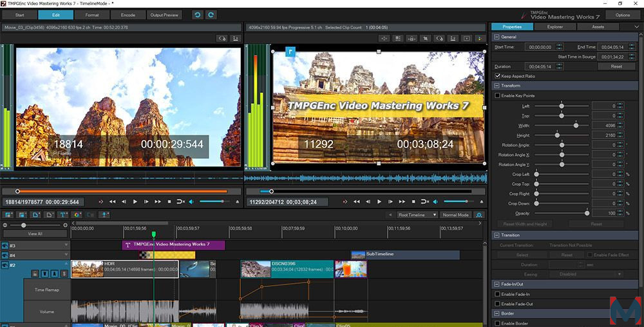Click the eye preview-settings icon above the source preview
Image resolution: width=644 pixels, height=327 pixels.
point(222,38)
